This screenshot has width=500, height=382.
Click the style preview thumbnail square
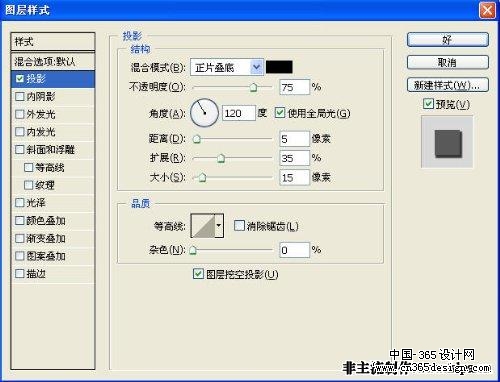coord(448,143)
